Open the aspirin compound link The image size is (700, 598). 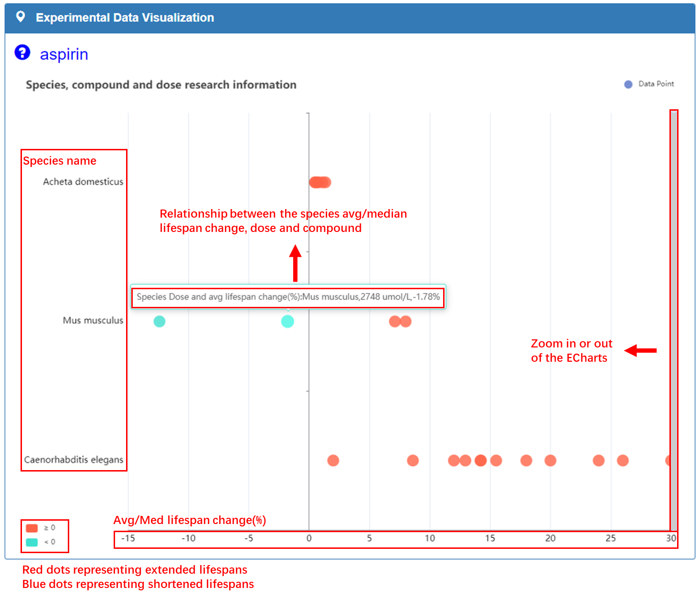[x=64, y=54]
